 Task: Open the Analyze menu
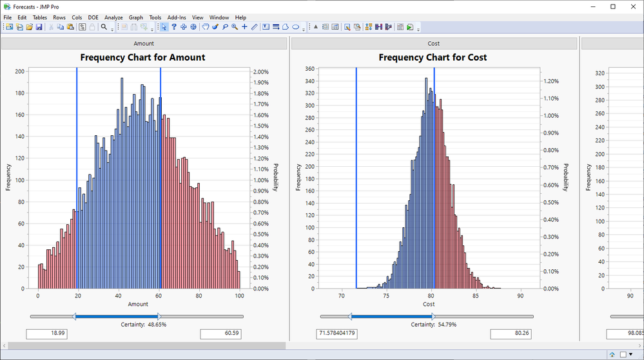pyautogui.click(x=113, y=17)
